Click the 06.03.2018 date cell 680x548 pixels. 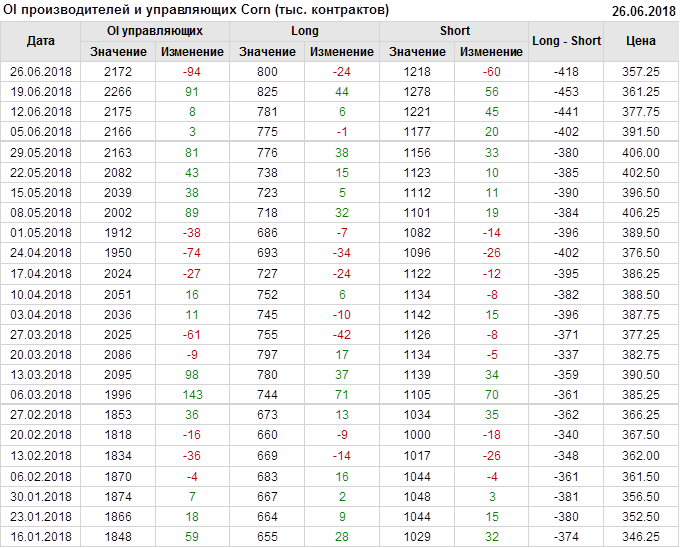[41, 395]
